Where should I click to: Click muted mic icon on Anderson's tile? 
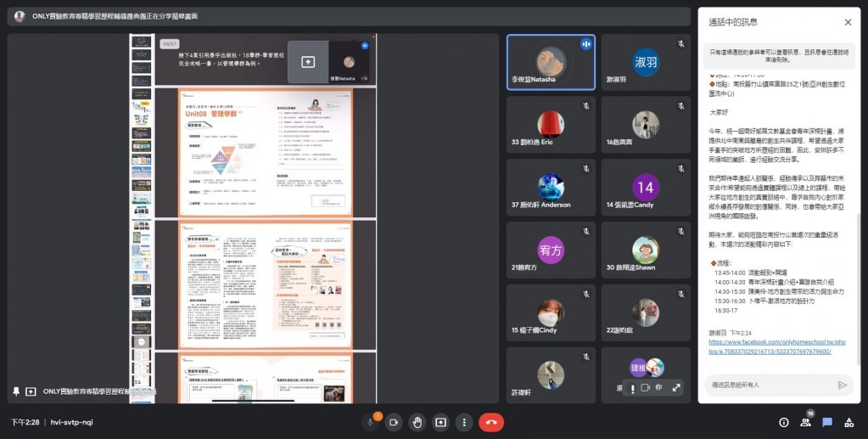click(x=586, y=168)
